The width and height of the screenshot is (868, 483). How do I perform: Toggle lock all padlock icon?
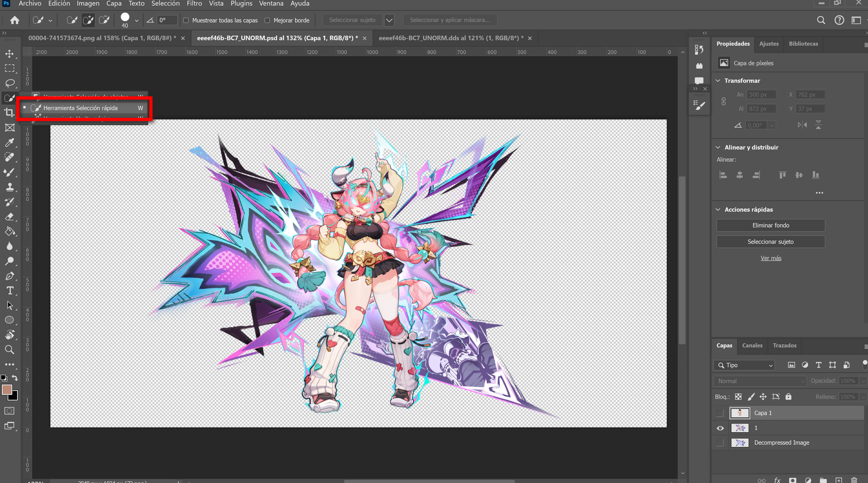tap(788, 397)
